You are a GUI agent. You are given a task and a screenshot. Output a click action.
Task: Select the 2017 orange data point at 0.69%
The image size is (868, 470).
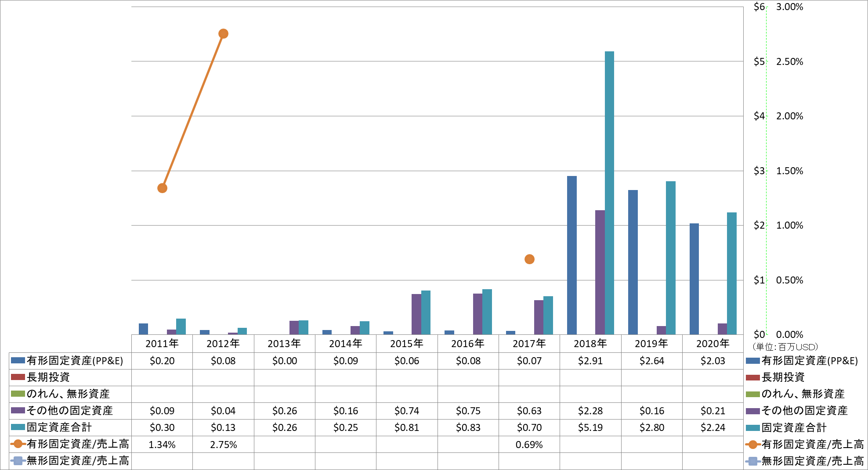coord(529,259)
